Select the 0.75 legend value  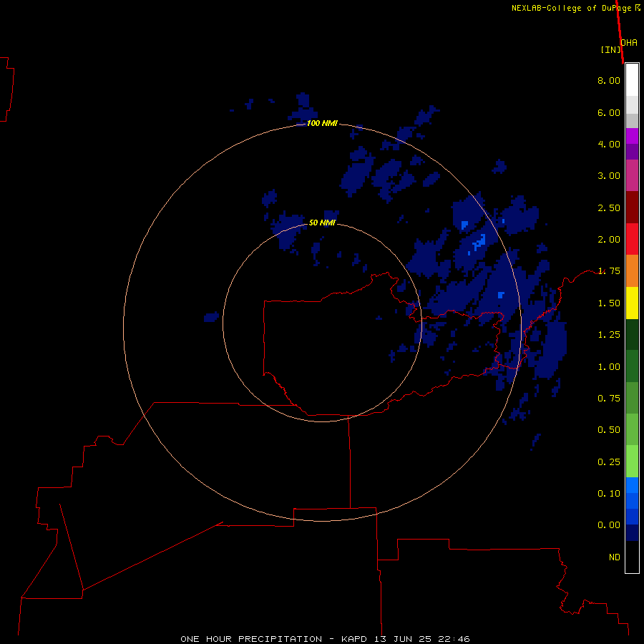609,399
